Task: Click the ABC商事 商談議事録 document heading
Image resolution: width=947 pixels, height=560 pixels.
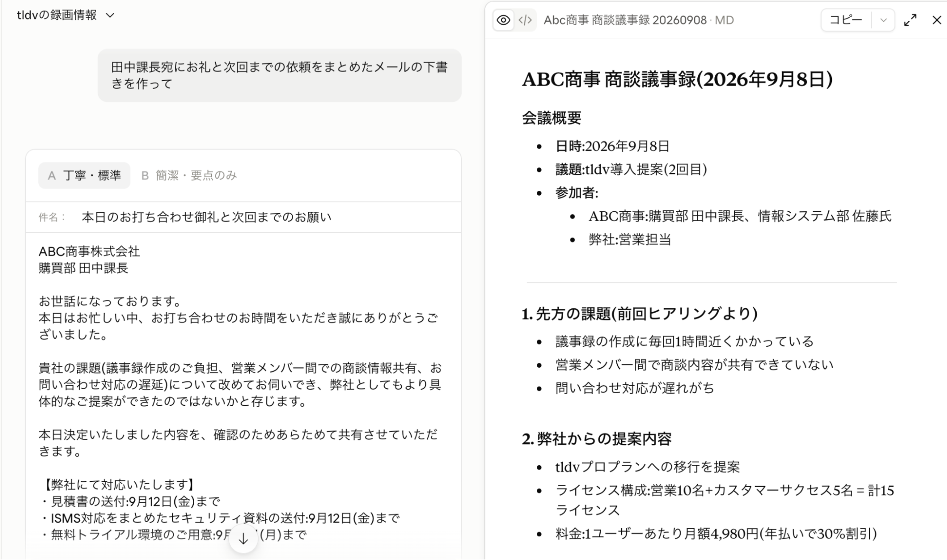Action: coord(677,79)
